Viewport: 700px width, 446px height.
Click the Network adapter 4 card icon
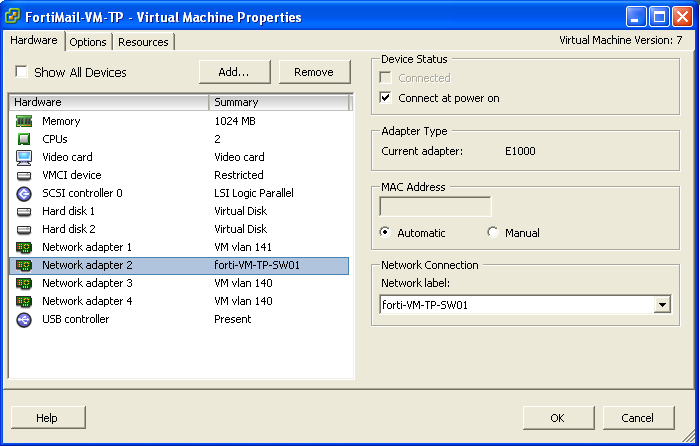24,301
